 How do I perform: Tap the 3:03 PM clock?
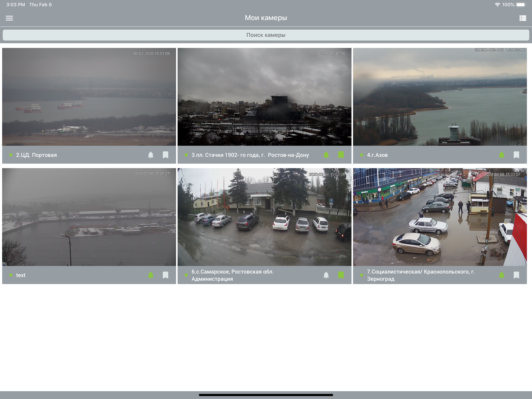point(16,4)
